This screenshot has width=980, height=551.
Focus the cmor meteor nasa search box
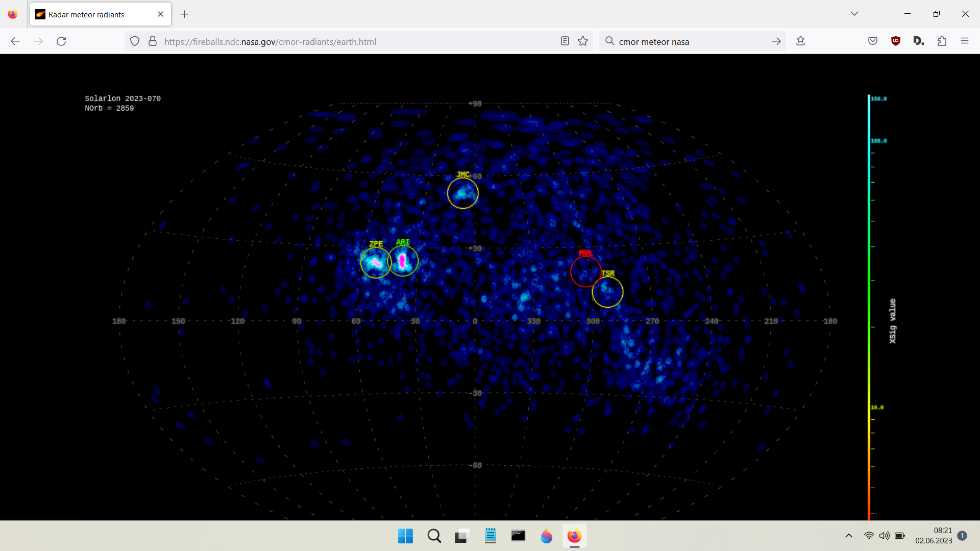[692, 41]
